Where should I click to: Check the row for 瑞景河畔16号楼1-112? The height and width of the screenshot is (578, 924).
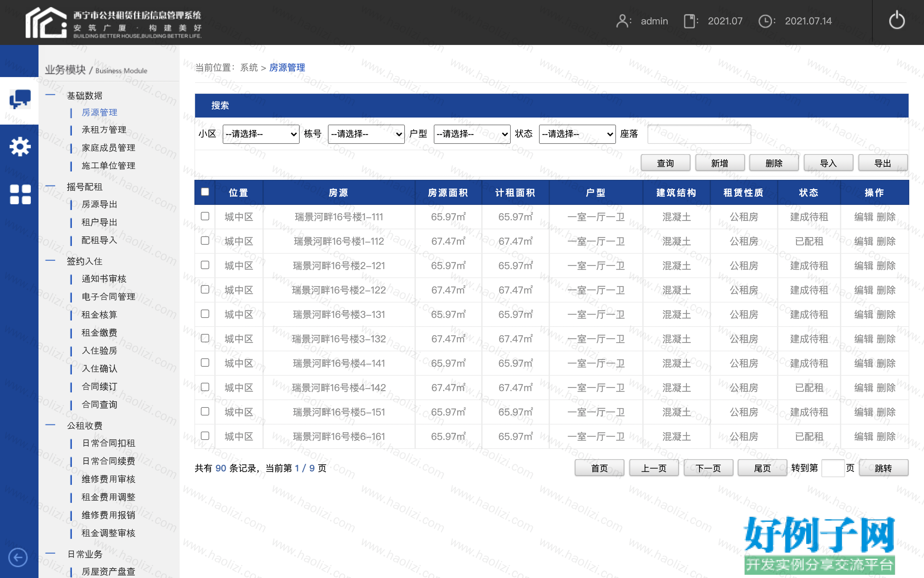(205, 241)
